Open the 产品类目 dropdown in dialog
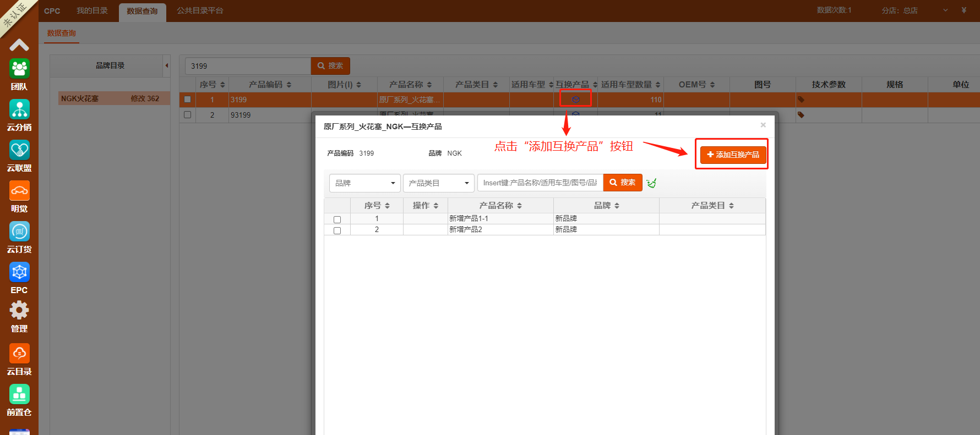The width and height of the screenshot is (980, 435). point(439,183)
